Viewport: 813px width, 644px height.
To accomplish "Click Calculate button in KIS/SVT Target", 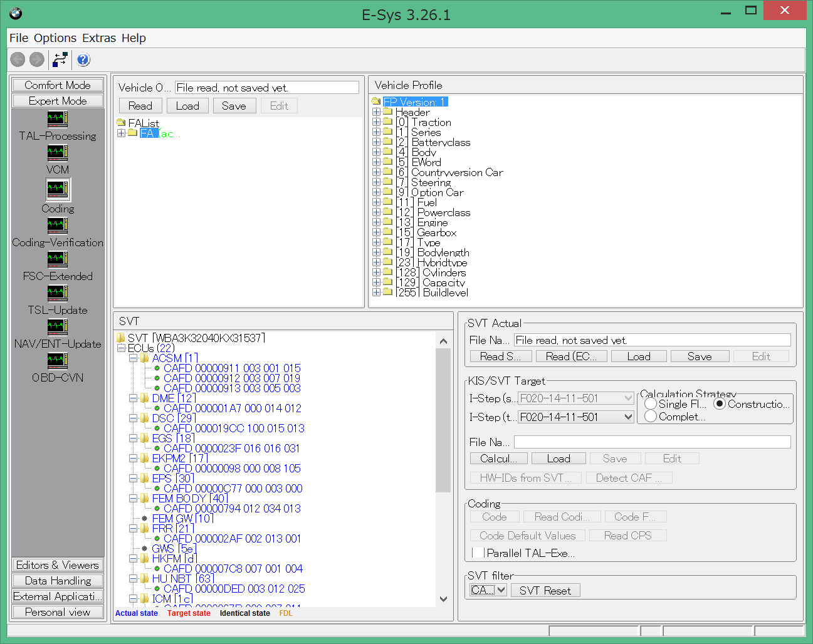I will (x=499, y=459).
